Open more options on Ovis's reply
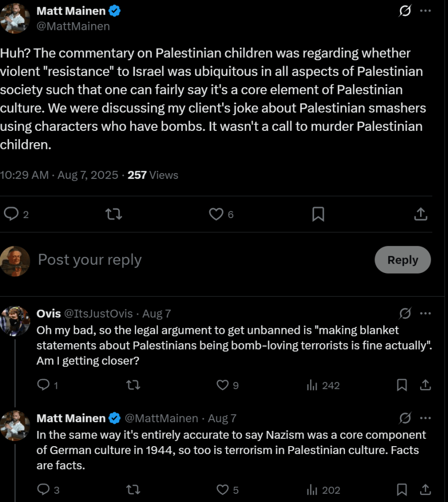 click(425, 313)
